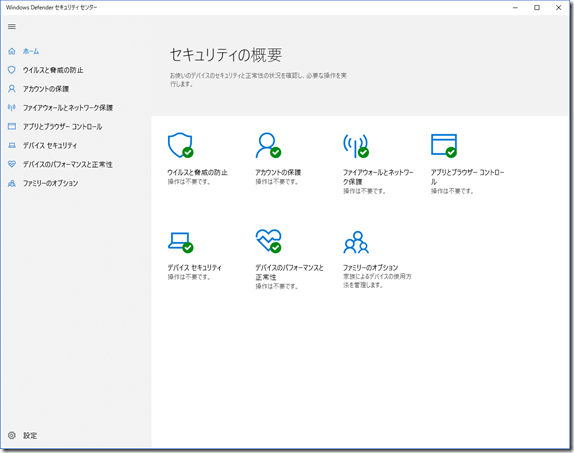Image resolution: width=574 pixels, height=453 pixels.
Task: Close the Windows Defender Security Center window
Action: (x=559, y=7)
